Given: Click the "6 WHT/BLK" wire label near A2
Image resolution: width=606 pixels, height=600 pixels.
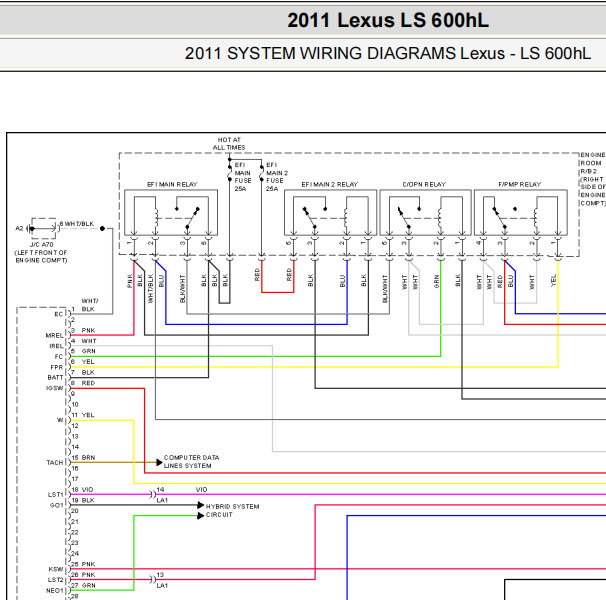Looking at the screenshot, I should (77, 224).
